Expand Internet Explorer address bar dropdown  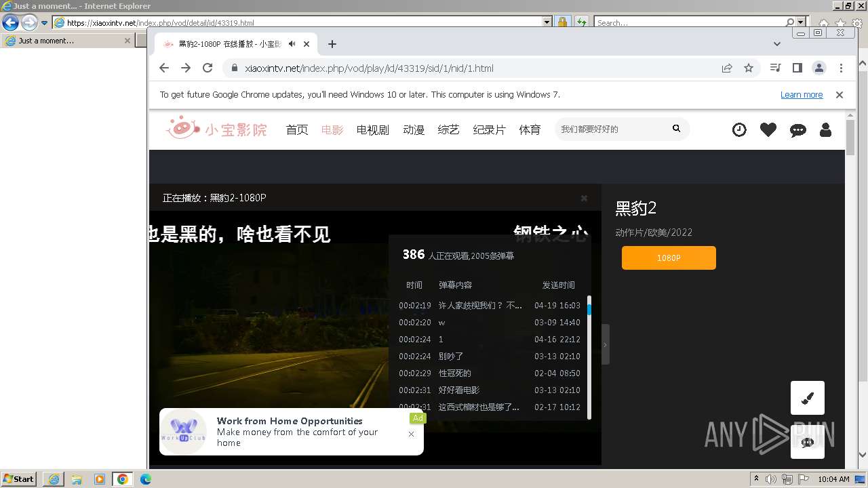tap(547, 22)
